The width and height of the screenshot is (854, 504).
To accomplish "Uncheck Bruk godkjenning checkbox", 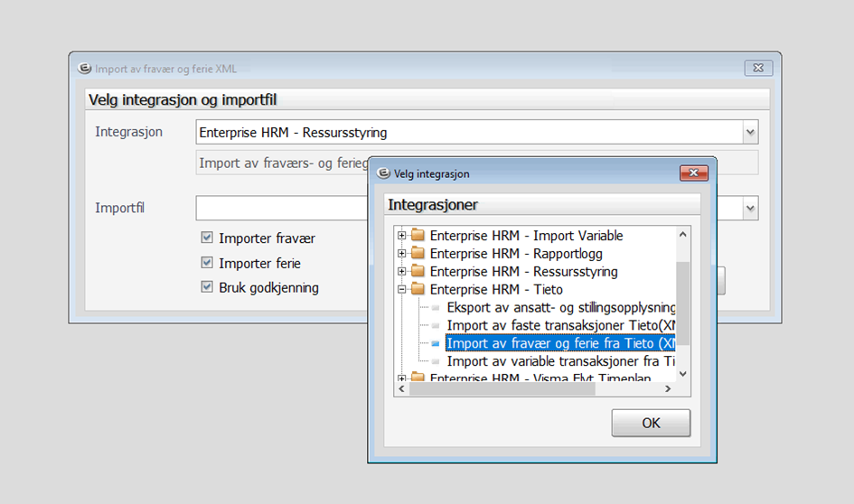I will pyautogui.click(x=206, y=287).
